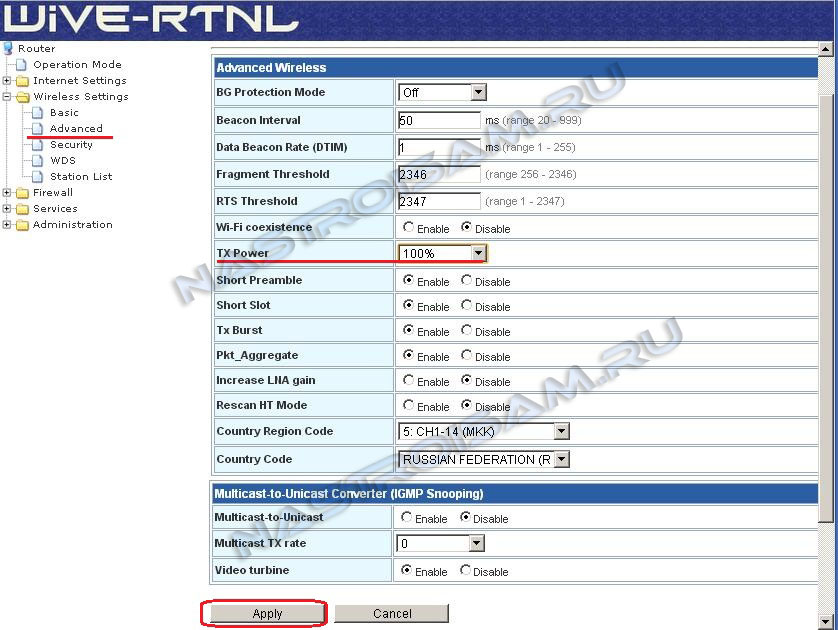Image resolution: width=838 pixels, height=630 pixels.
Task: Open the Country Region Code dropdown
Action: (561, 432)
